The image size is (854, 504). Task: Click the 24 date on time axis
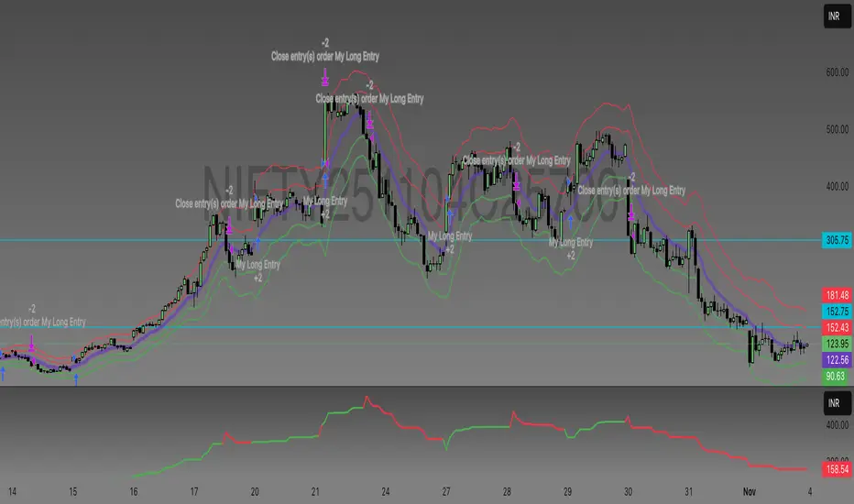386,491
